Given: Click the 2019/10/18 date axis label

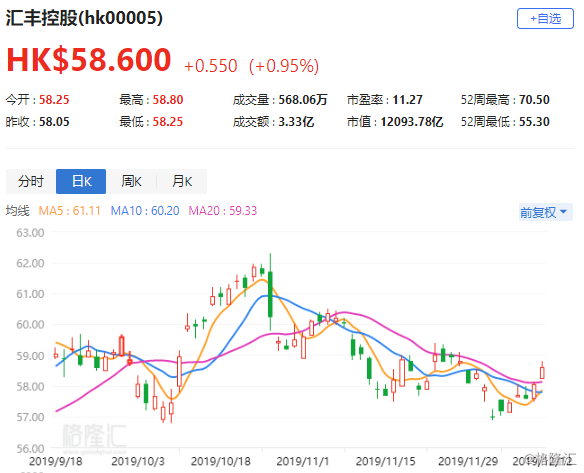Looking at the screenshot, I should 220,461.
